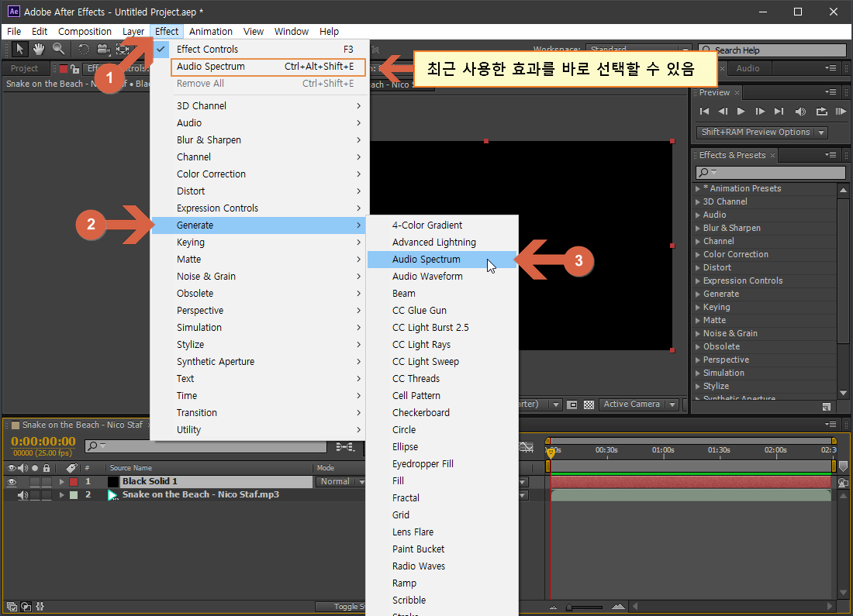Select the Pan Behind tool

pyautogui.click(x=123, y=49)
